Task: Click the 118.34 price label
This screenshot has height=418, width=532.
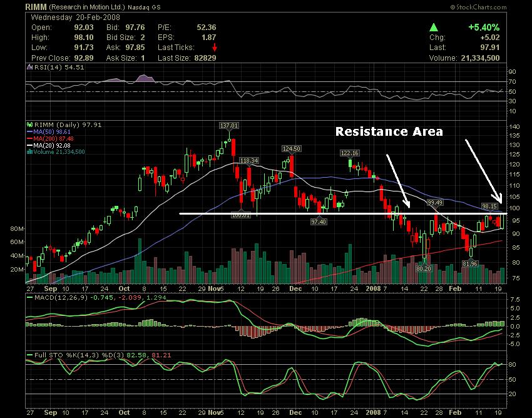Action: pos(248,160)
